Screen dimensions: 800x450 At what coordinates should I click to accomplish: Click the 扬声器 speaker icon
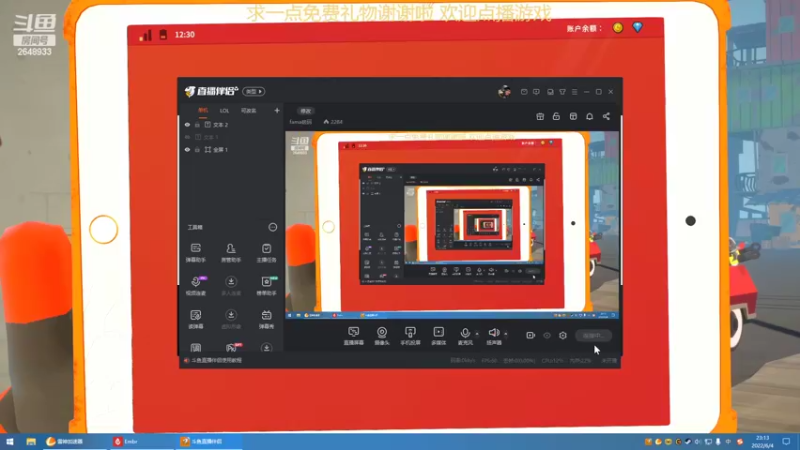pos(493,333)
